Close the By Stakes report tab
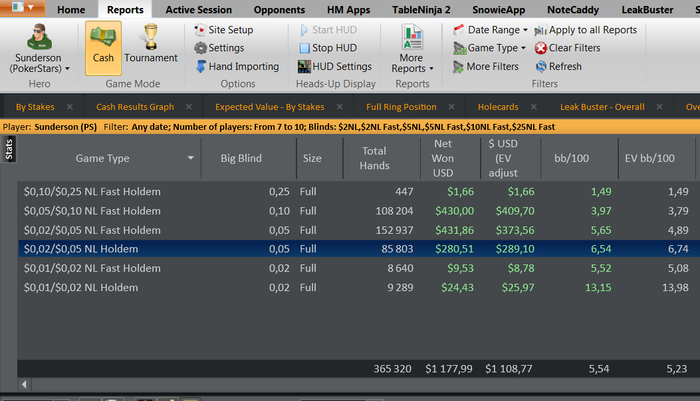700x401 pixels. click(70, 107)
